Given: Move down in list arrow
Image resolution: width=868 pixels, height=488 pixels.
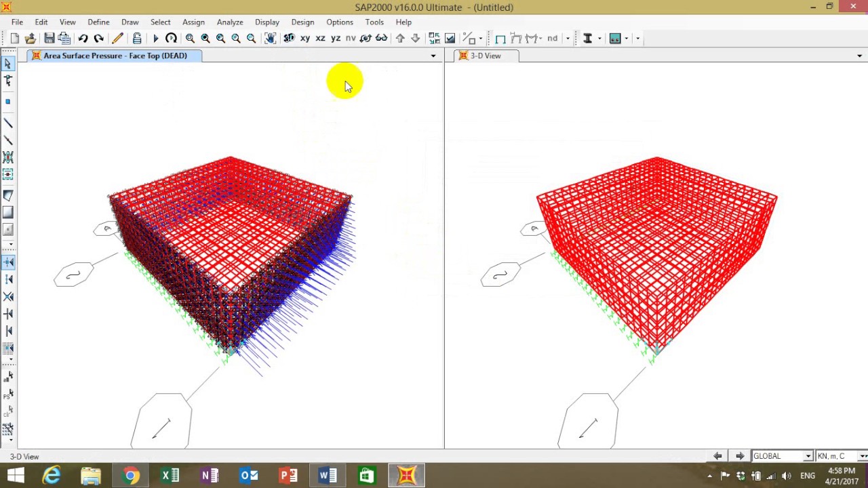Looking at the screenshot, I should pyautogui.click(x=416, y=39).
